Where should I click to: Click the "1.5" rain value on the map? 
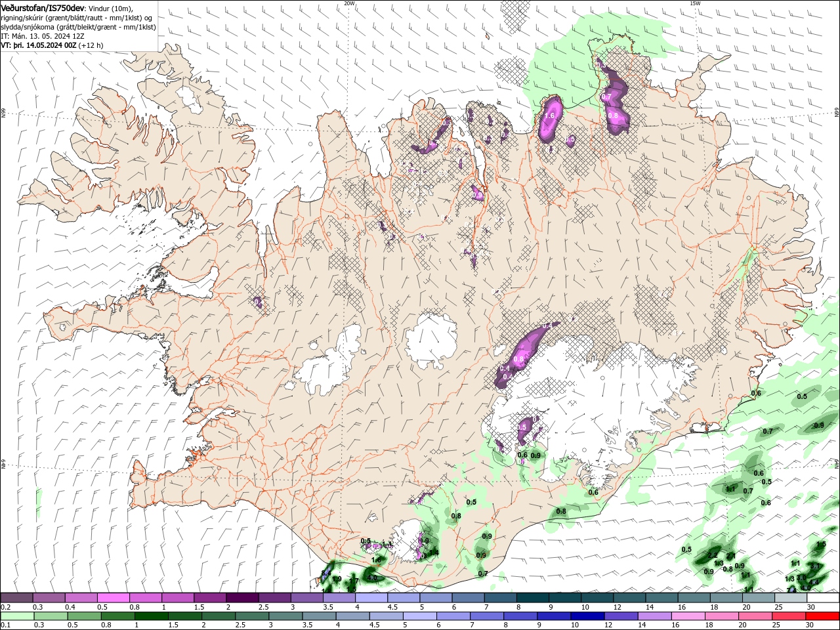[821, 545]
